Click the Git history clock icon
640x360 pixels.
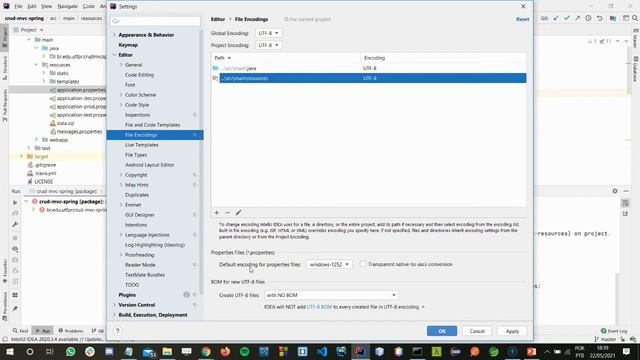pos(588,18)
